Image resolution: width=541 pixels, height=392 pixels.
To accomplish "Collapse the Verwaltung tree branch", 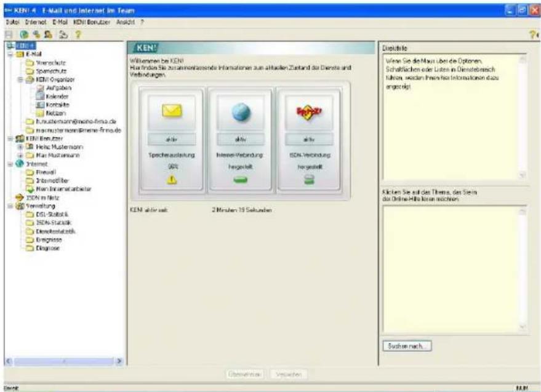I will pyautogui.click(x=10, y=206).
